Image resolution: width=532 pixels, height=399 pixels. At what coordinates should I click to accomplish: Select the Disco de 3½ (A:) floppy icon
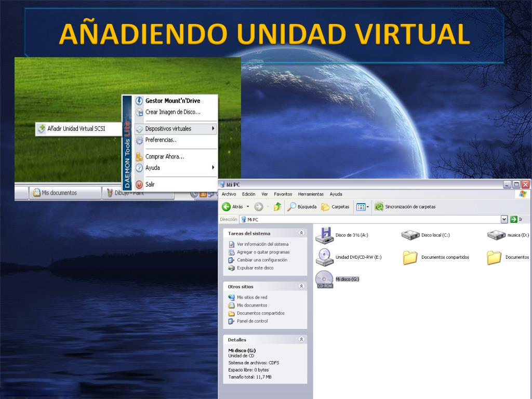(325, 235)
